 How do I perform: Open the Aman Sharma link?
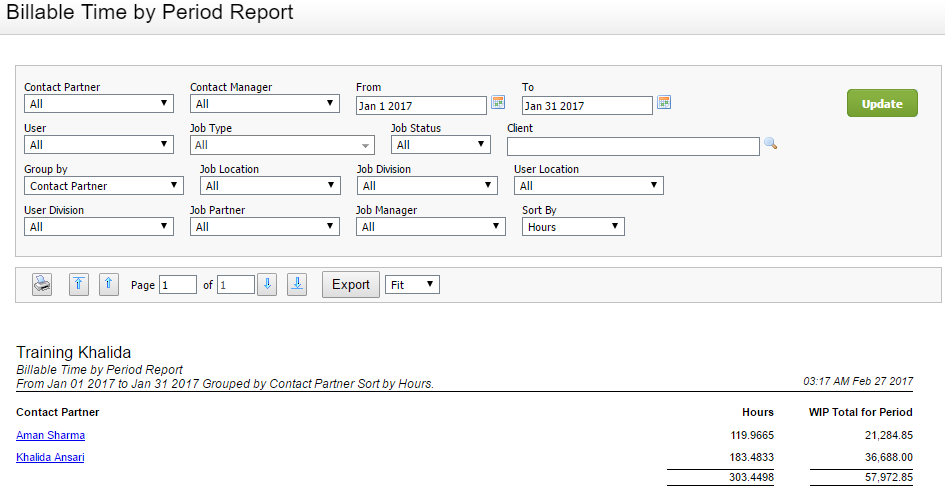tap(51, 435)
